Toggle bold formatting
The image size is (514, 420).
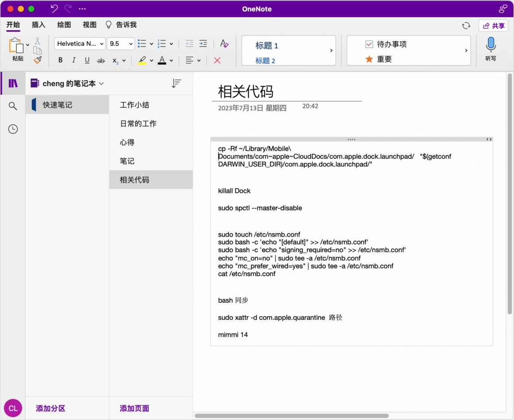(x=60, y=60)
